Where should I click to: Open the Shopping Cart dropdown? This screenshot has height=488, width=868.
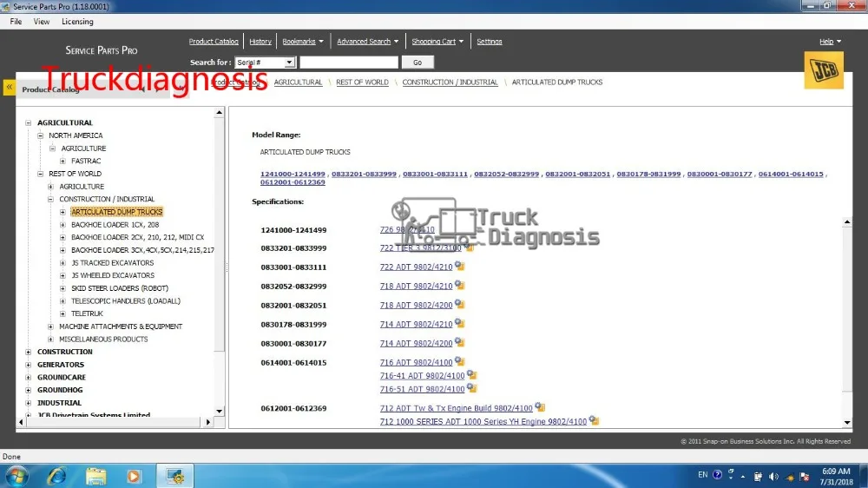coord(437,42)
